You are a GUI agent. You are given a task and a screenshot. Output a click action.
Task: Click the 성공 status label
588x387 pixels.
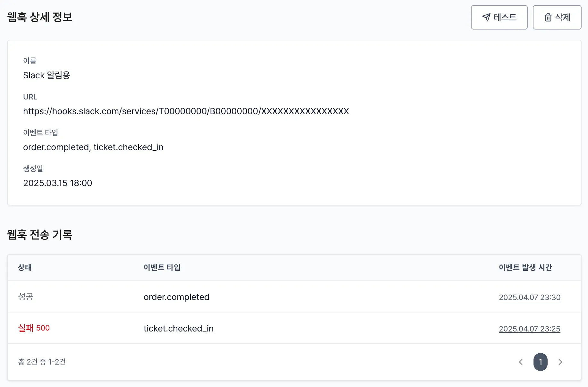(x=26, y=297)
